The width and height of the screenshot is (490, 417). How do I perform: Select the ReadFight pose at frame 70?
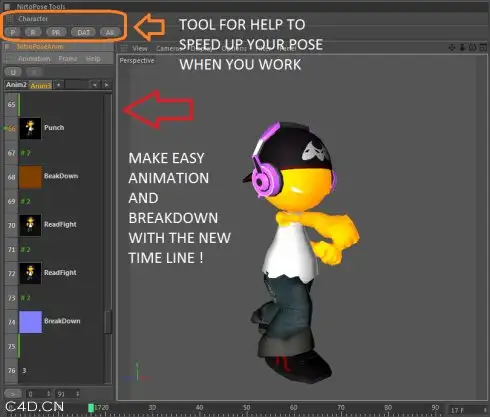30,225
